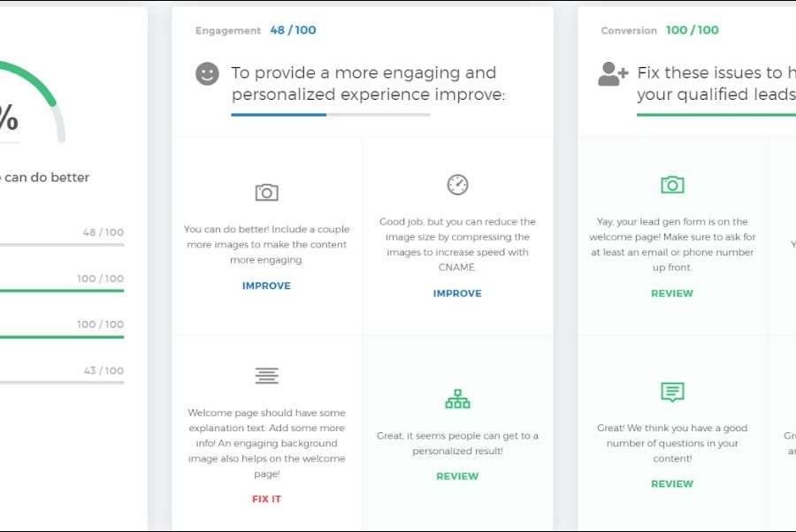Click the smiley face Engagement icon
This screenshot has width=796, height=532.
pyautogui.click(x=207, y=74)
